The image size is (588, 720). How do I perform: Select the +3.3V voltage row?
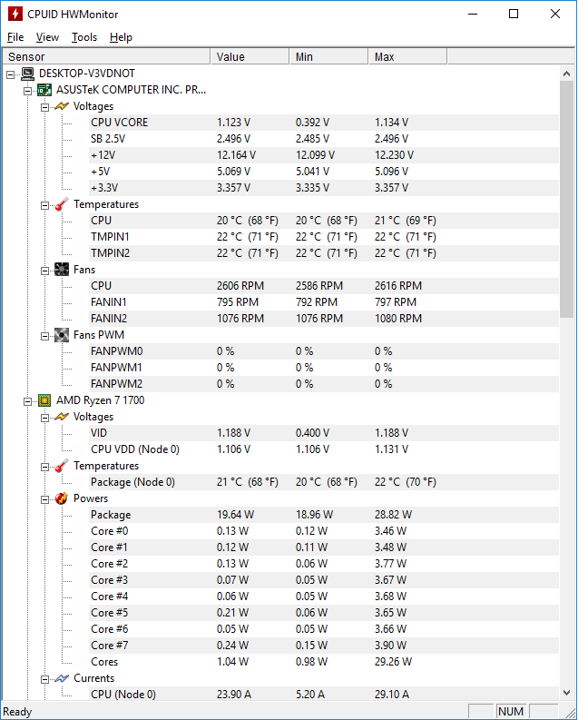324,188
